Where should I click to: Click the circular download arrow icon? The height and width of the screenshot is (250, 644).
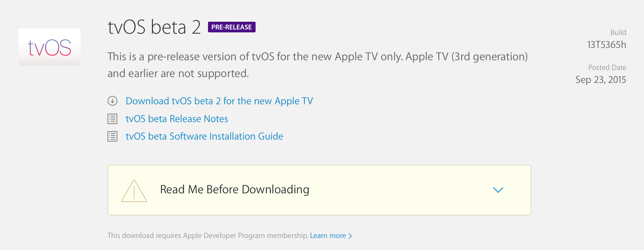point(112,101)
